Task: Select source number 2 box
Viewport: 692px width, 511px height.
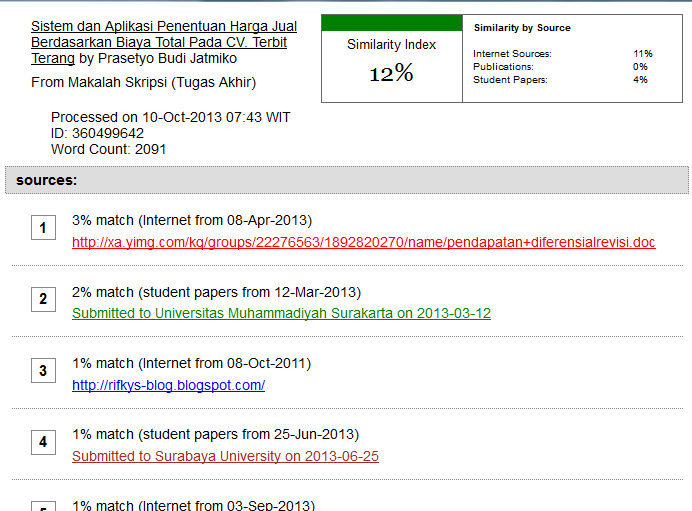Action: [x=43, y=299]
